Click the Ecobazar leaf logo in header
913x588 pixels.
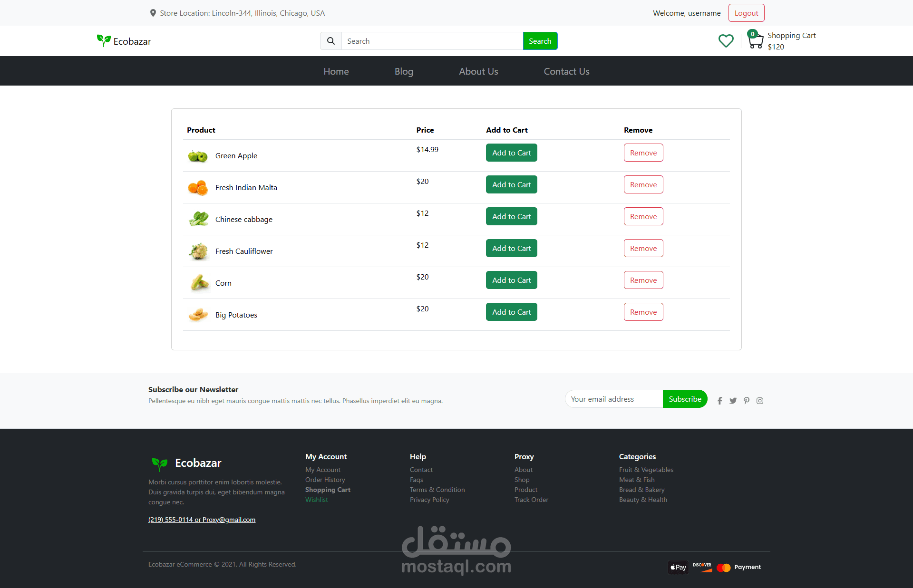click(x=104, y=41)
